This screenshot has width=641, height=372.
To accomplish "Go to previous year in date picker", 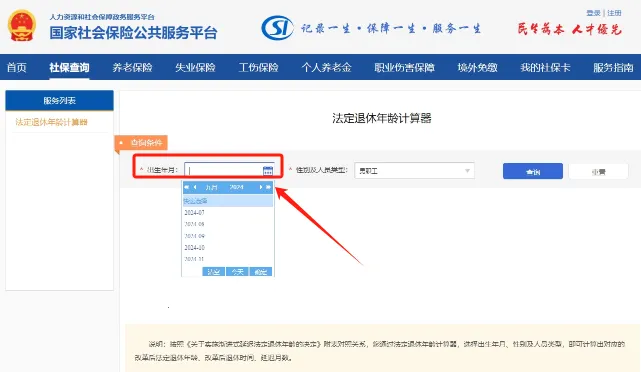I will tap(186, 187).
